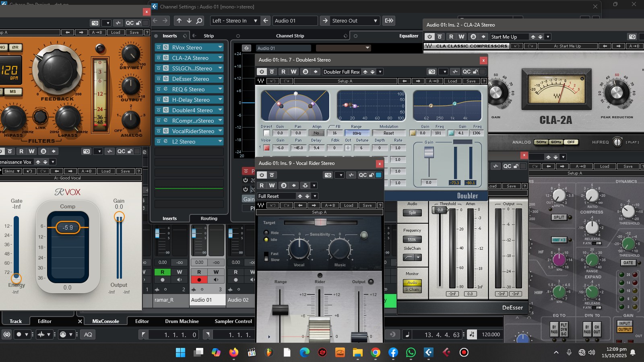Open Google Chrome from the taskbar
The height and width of the screenshot is (362, 644).
(376, 353)
